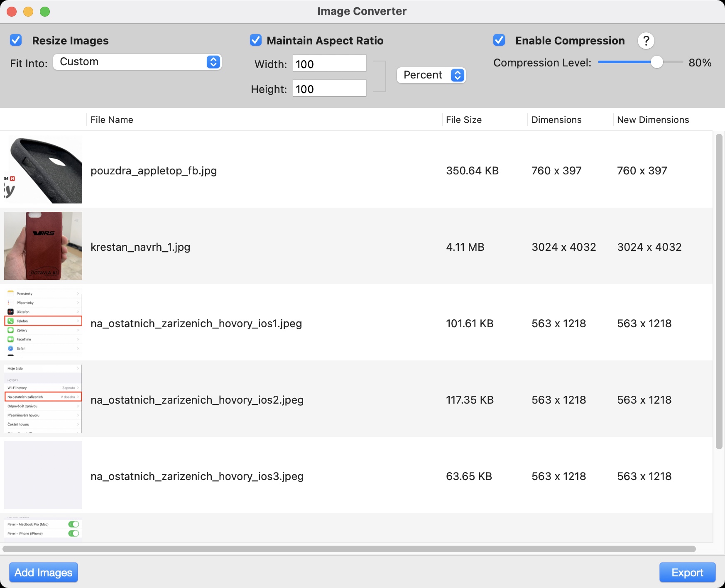
Task: Click into the Width input field
Action: click(x=329, y=64)
